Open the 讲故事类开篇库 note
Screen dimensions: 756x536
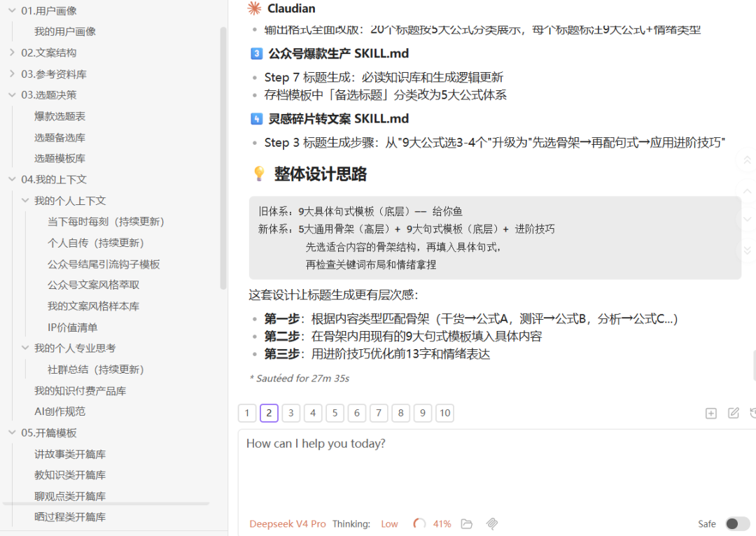(x=70, y=454)
